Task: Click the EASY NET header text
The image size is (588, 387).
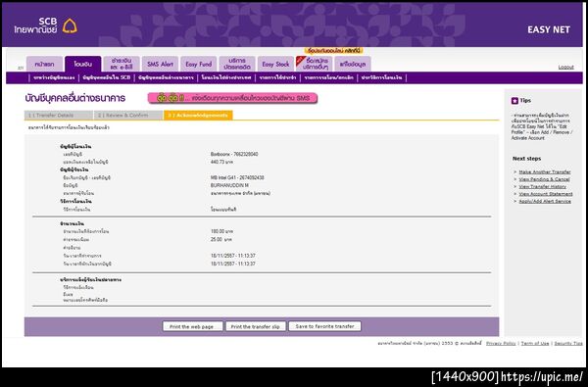Action: (x=549, y=29)
